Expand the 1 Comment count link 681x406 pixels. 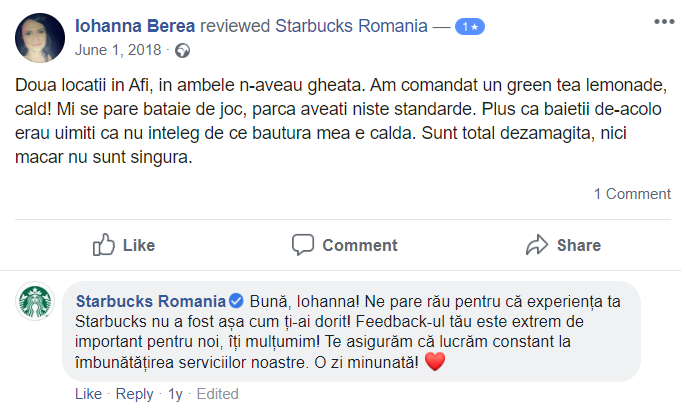[632, 194]
